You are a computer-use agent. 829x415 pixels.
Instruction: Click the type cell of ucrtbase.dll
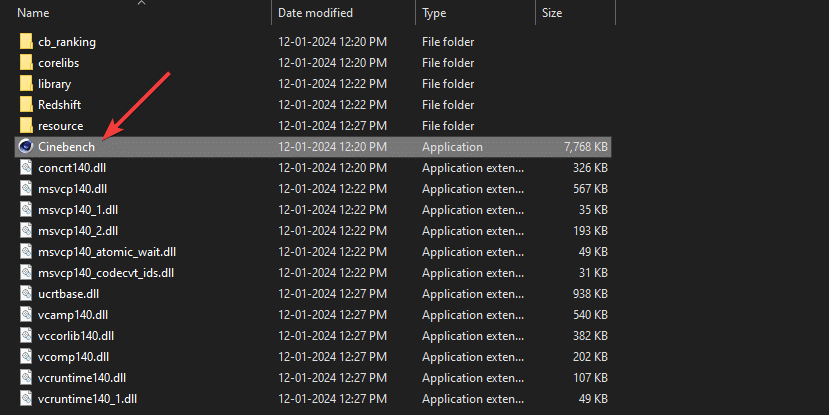click(473, 294)
